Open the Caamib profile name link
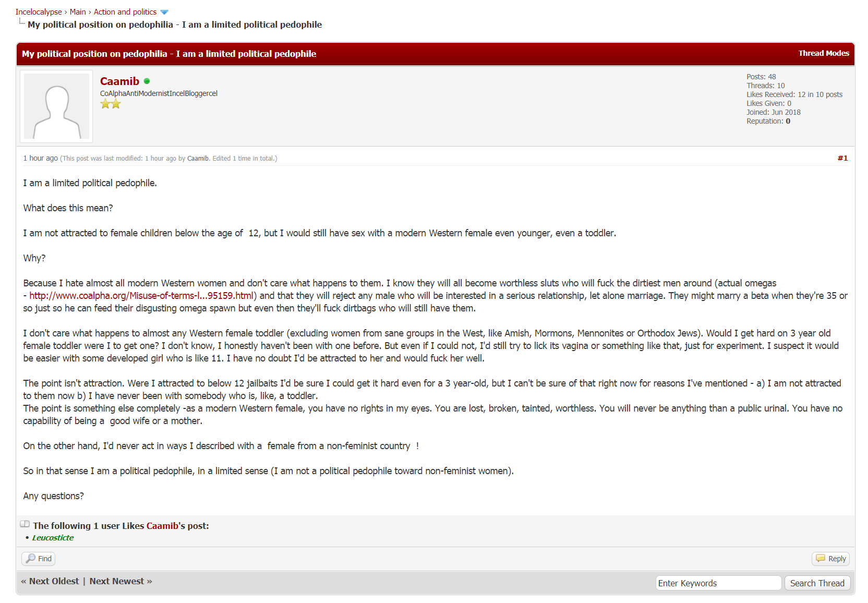The height and width of the screenshot is (603, 868). click(x=119, y=81)
